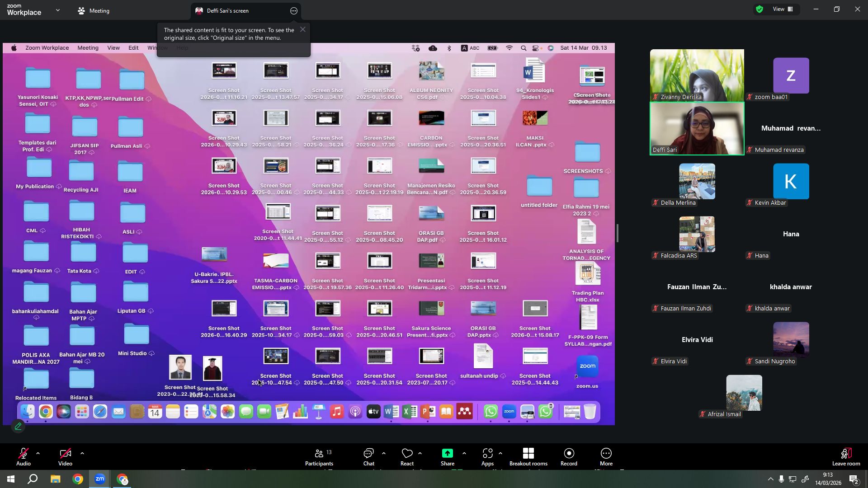Start recording with the Record button
The image size is (868, 488).
tap(569, 456)
